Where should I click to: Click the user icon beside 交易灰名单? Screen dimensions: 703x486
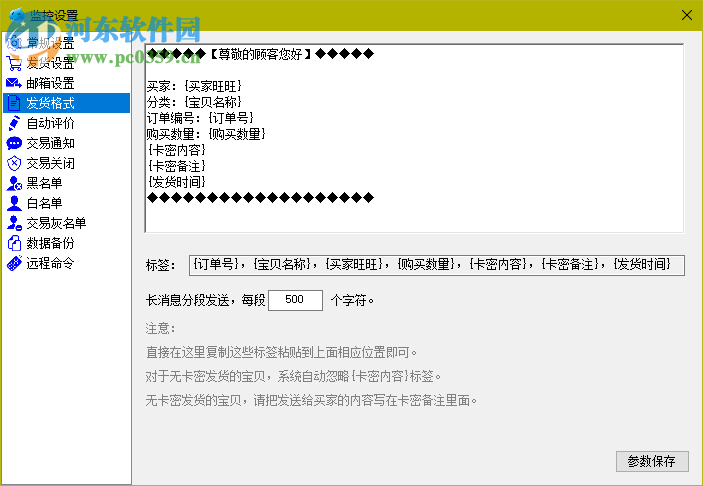pyautogui.click(x=14, y=223)
